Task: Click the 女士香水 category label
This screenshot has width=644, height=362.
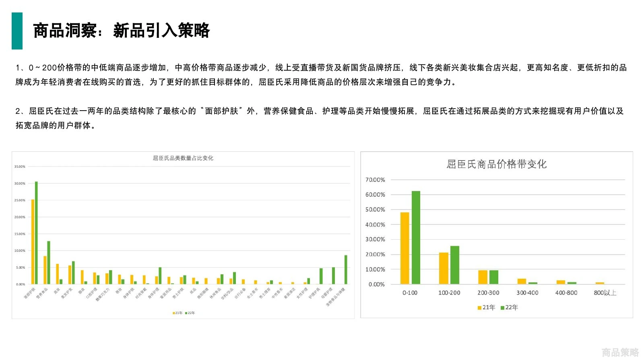Action: [252, 293]
